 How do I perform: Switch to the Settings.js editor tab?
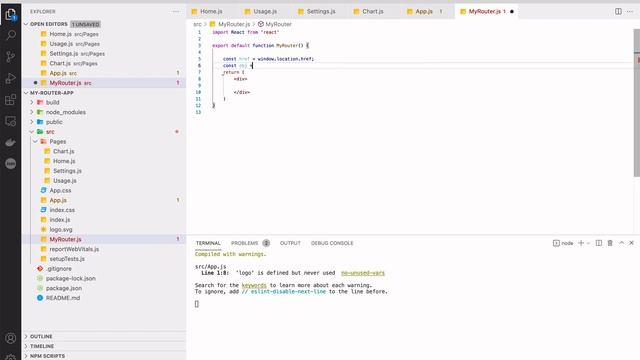pyautogui.click(x=321, y=11)
